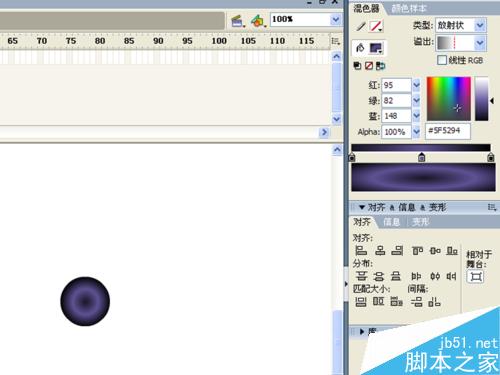The height and width of the screenshot is (375, 500).
Task: Open the fill color gradient swatch
Action: coord(376,49)
